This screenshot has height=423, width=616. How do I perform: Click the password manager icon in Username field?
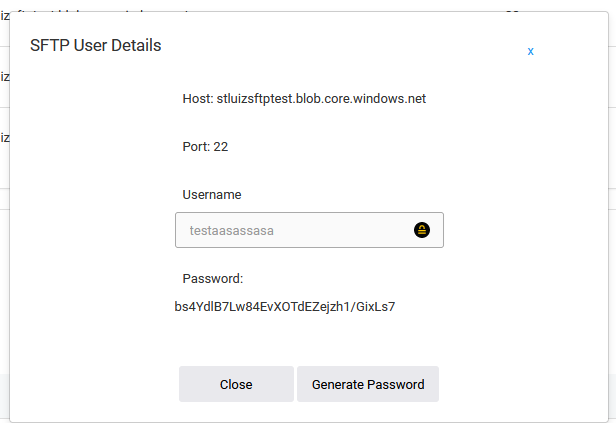point(422,230)
